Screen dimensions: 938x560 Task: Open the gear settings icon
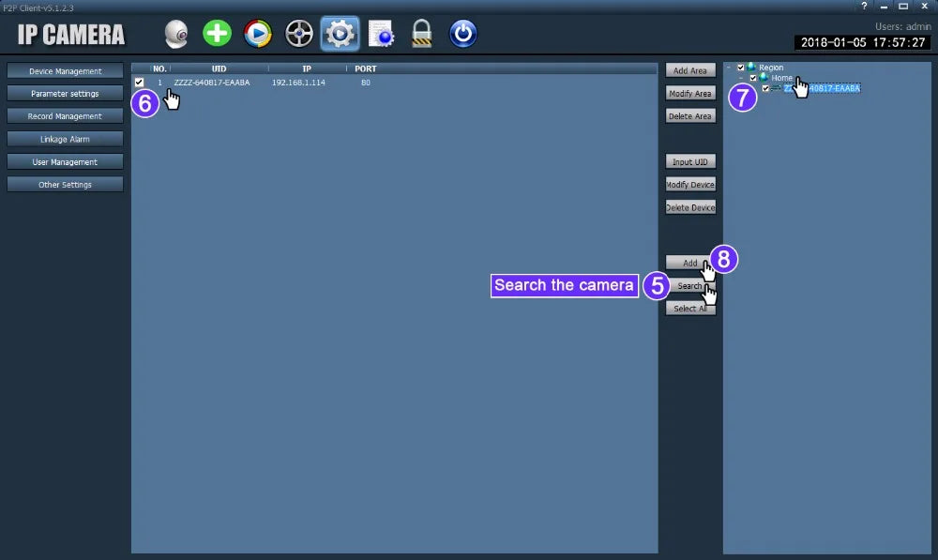[340, 34]
